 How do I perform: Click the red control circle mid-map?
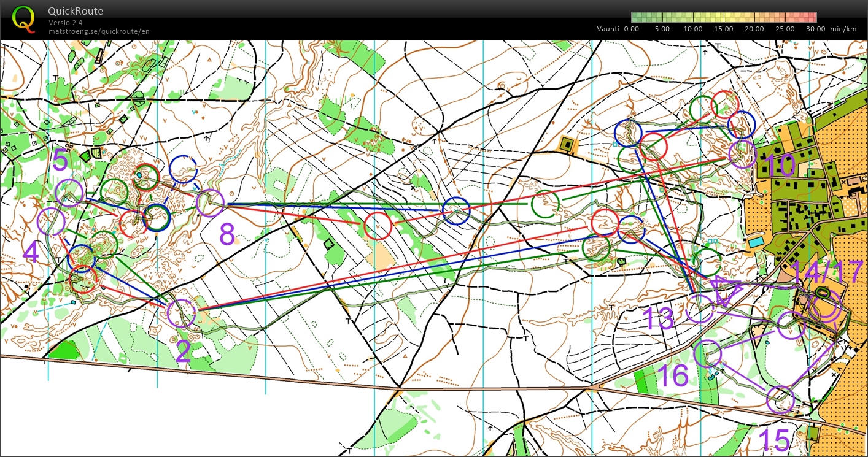pyautogui.click(x=379, y=226)
